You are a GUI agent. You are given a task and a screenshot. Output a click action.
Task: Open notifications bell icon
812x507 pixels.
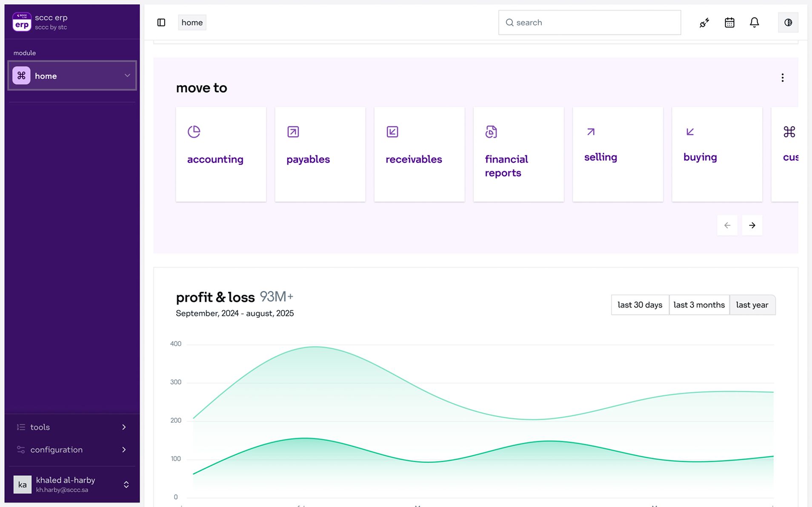coord(754,23)
